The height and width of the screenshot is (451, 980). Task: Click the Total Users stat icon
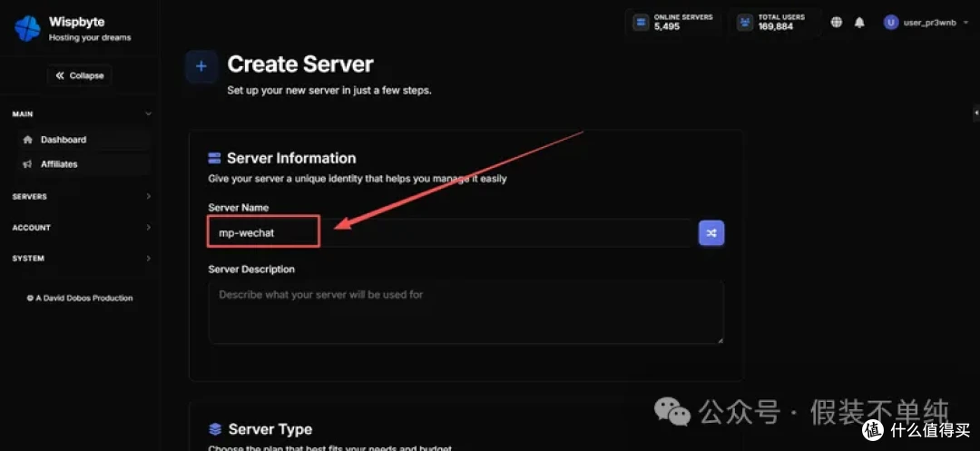745,23
